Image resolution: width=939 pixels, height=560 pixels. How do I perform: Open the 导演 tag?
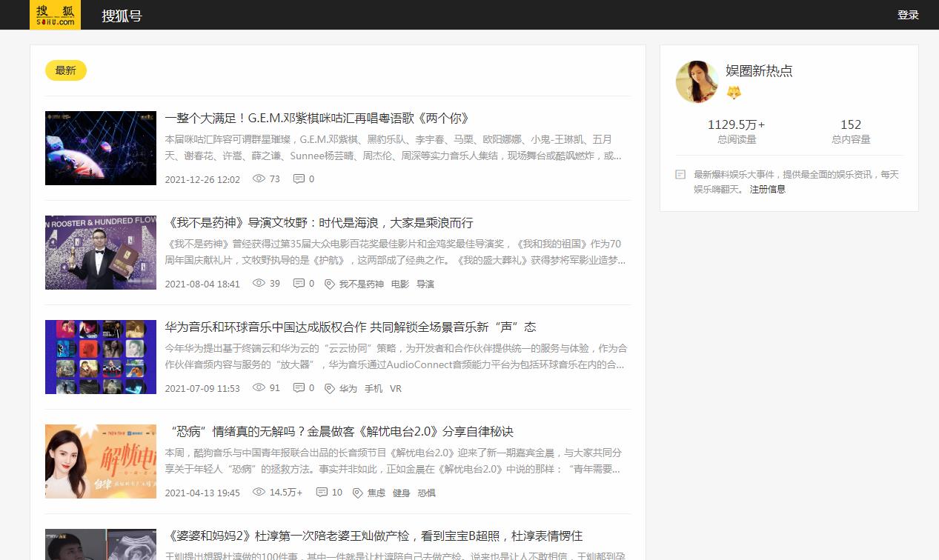pos(425,284)
